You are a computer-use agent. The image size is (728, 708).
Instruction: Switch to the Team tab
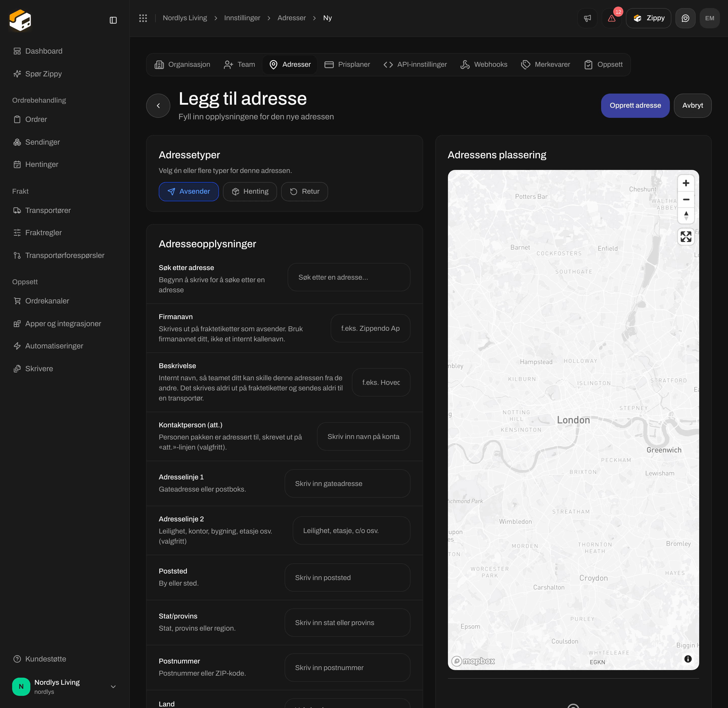click(x=239, y=65)
